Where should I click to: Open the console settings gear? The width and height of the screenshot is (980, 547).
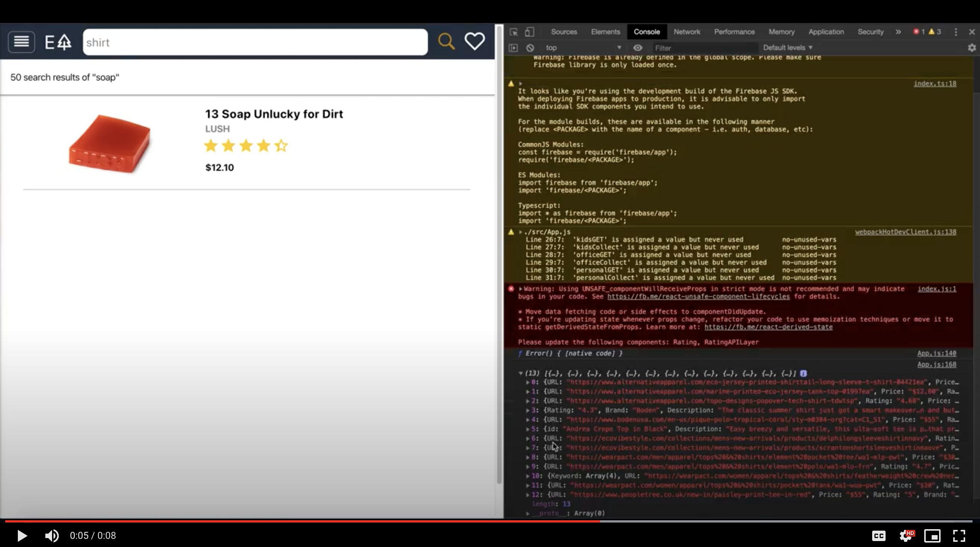pyautogui.click(x=971, y=48)
